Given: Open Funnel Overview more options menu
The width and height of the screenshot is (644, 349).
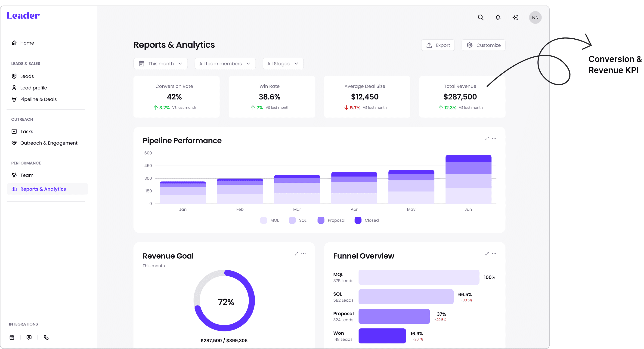Looking at the screenshot, I should click(x=494, y=253).
